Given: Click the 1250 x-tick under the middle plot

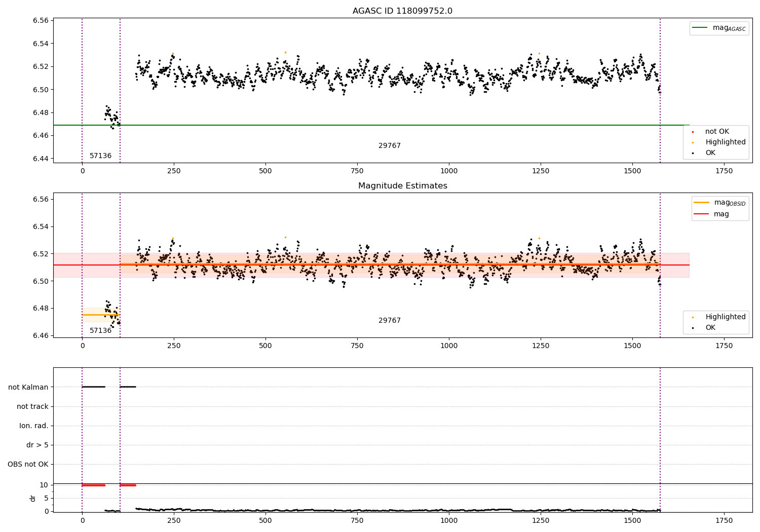Looking at the screenshot, I should [541, 346].
